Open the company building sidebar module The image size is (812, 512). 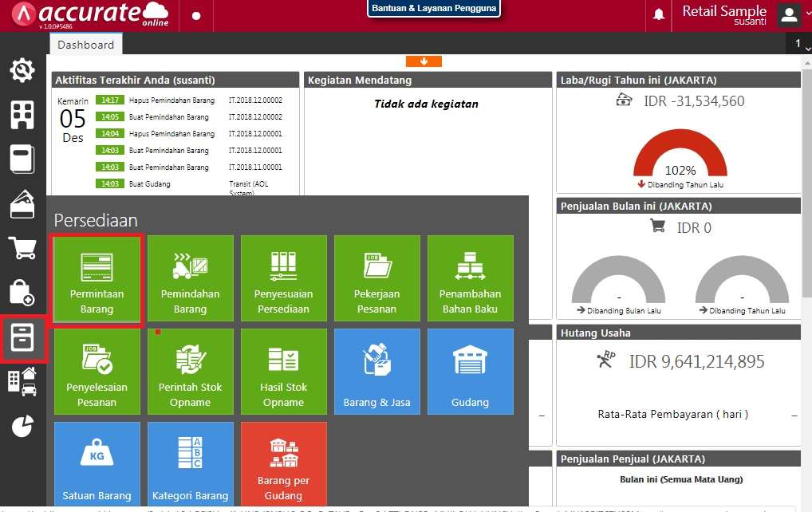pyautogui.click(x=22, y=115)
